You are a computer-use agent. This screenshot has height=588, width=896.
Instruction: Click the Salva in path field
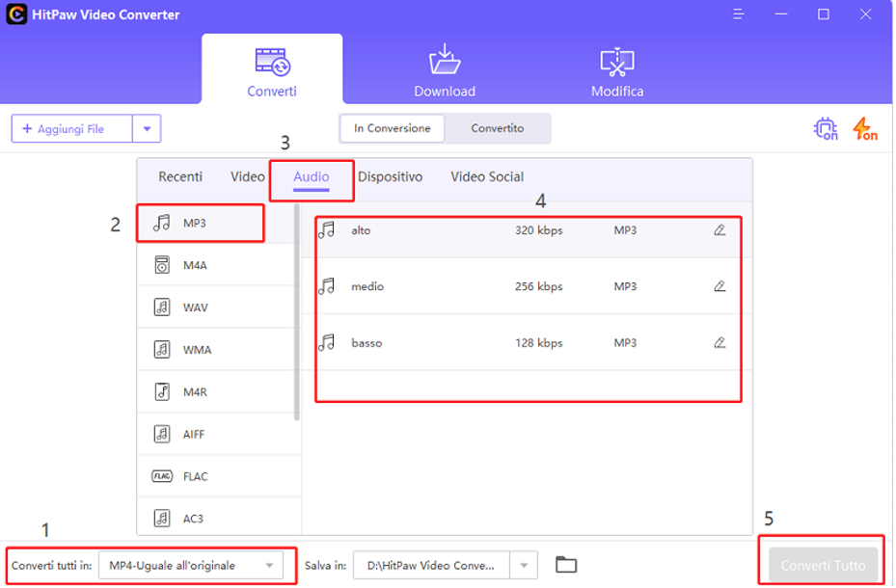coord(431,566)
